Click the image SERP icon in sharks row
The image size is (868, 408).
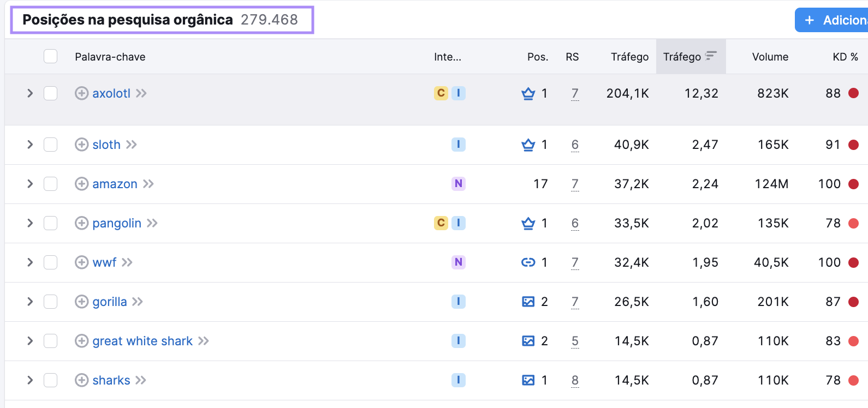click(x=528, y=380)
